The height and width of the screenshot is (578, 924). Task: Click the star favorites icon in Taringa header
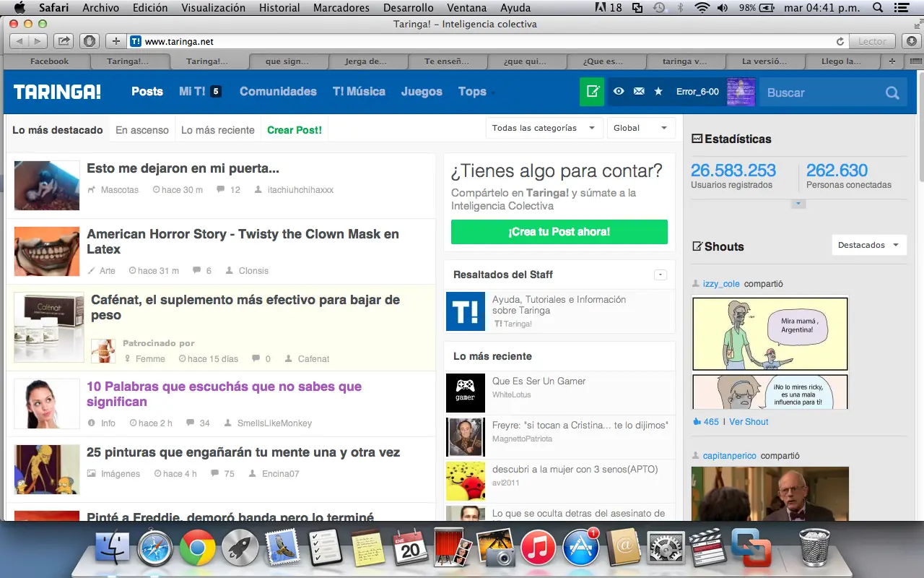coord(658,92)
